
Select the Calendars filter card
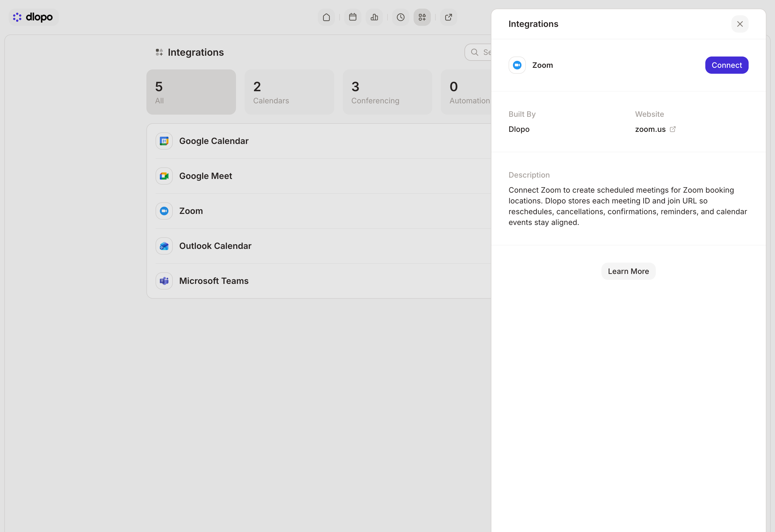pyautogui.click(x=289, y=92)
